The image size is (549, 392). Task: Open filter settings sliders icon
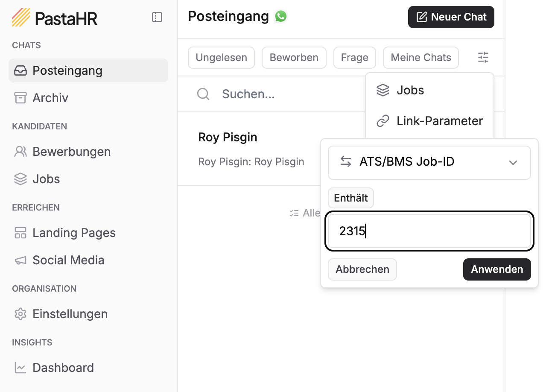(483, 58)
